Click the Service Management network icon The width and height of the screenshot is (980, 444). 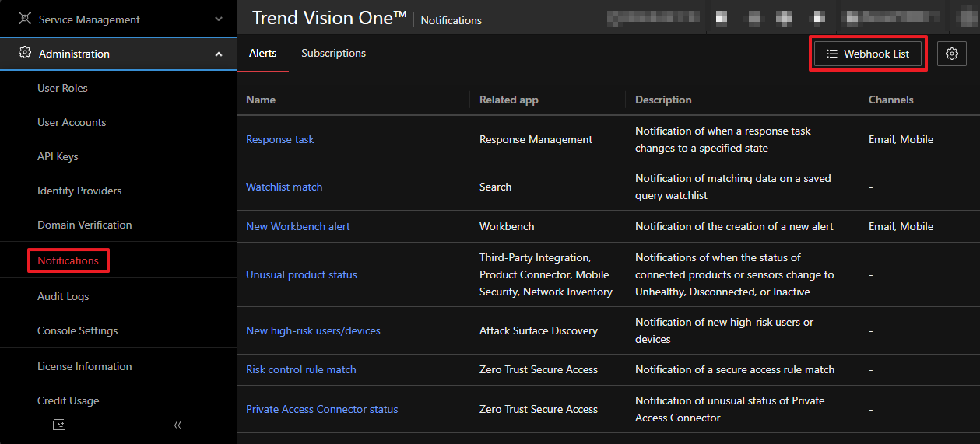25,19
